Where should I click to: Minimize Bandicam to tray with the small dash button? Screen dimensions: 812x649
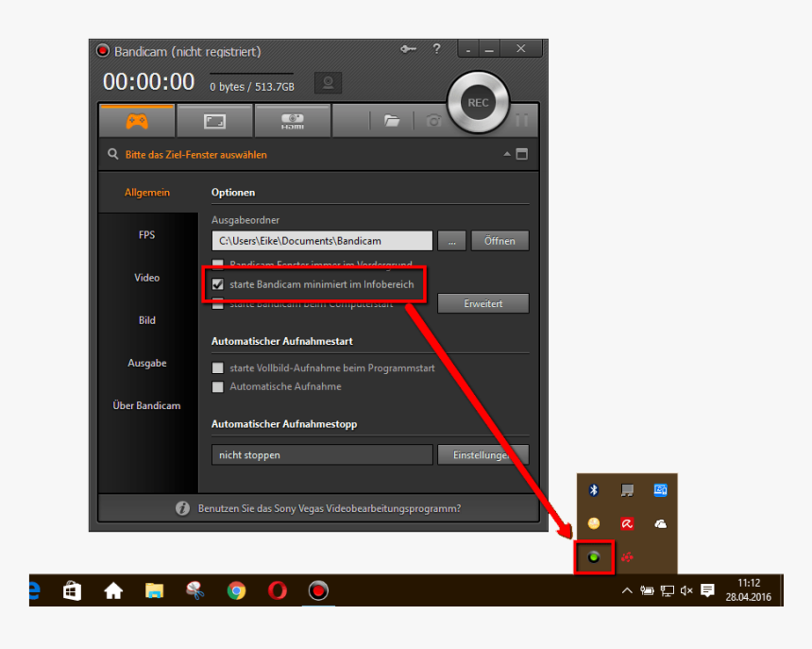(x=468, y=50)
